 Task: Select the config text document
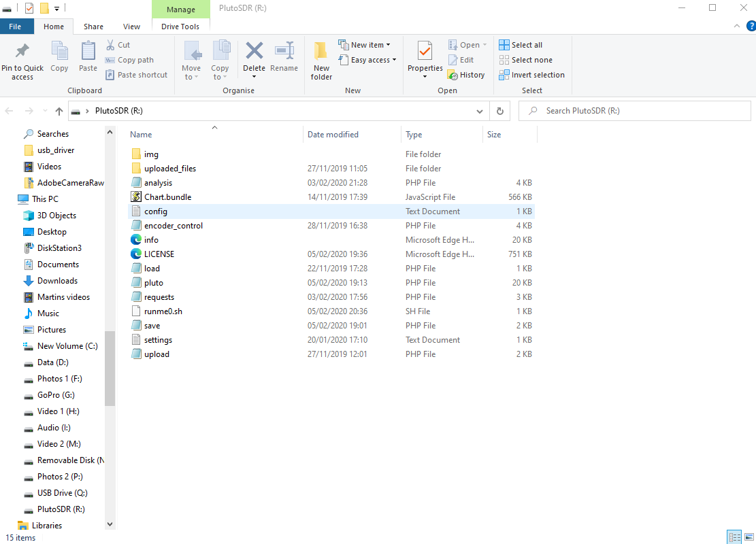click(331, 211)
